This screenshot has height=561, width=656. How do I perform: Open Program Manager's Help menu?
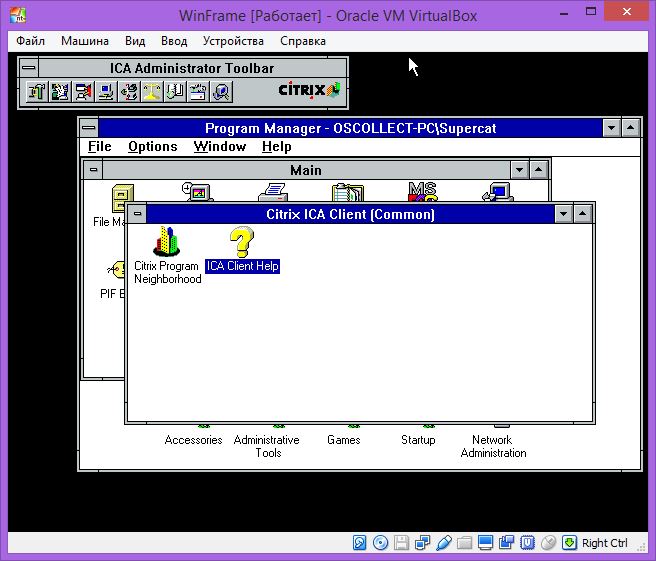click(277, 146)
